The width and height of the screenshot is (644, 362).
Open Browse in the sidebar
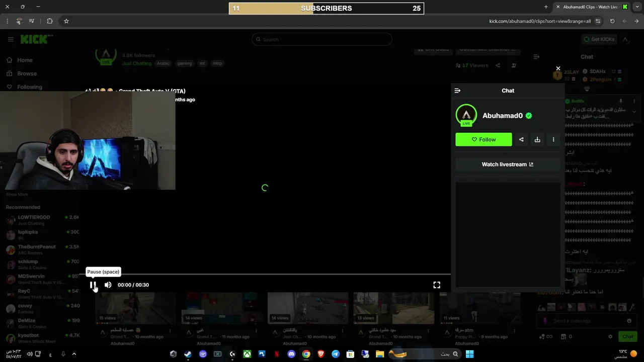[x=22, y=73]
